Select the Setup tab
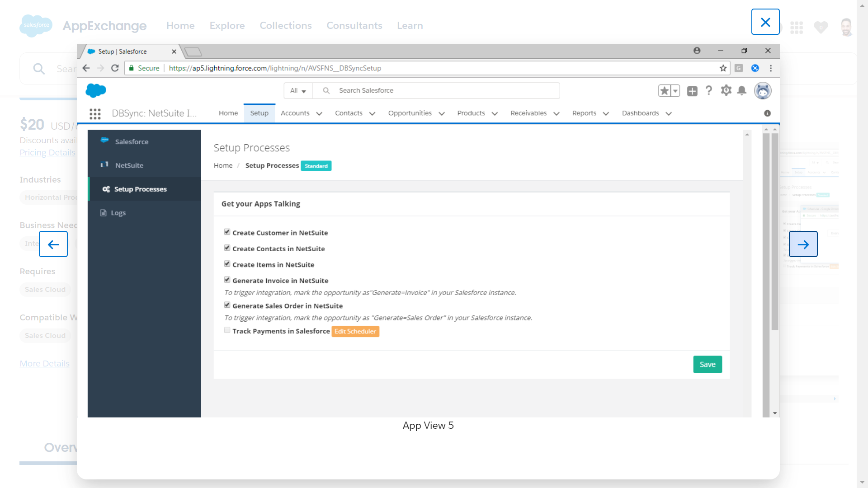The width and height of the screenshot is (868, 488). pyautogui.click(x=259, y=113)
